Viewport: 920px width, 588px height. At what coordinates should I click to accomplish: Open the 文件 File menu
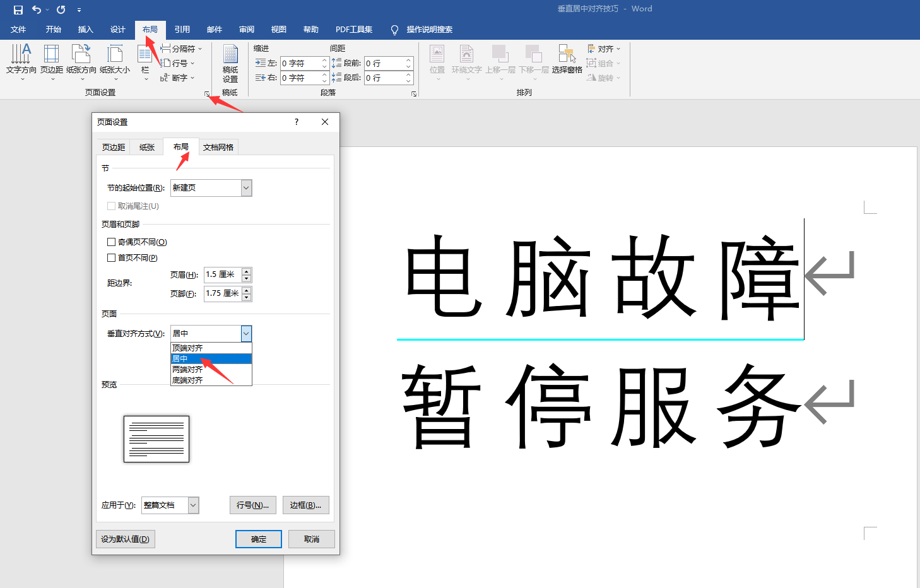pyautogui.click(x=18, y=30)
